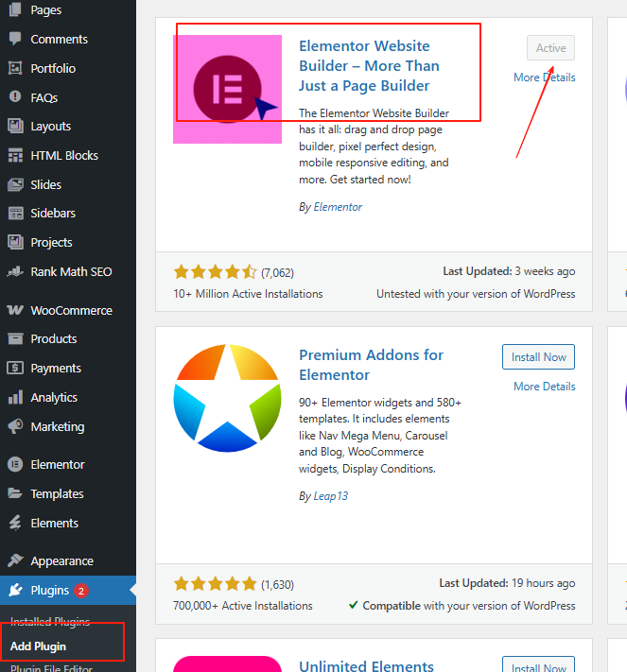Click '700,000+ Active Installations' text
Screen dimensions: 627x672
coord(243,606)
